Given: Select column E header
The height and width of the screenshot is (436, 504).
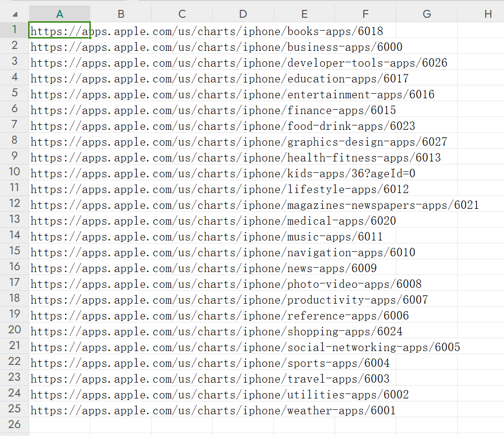Looking at the screenshot, I should 305,14.
